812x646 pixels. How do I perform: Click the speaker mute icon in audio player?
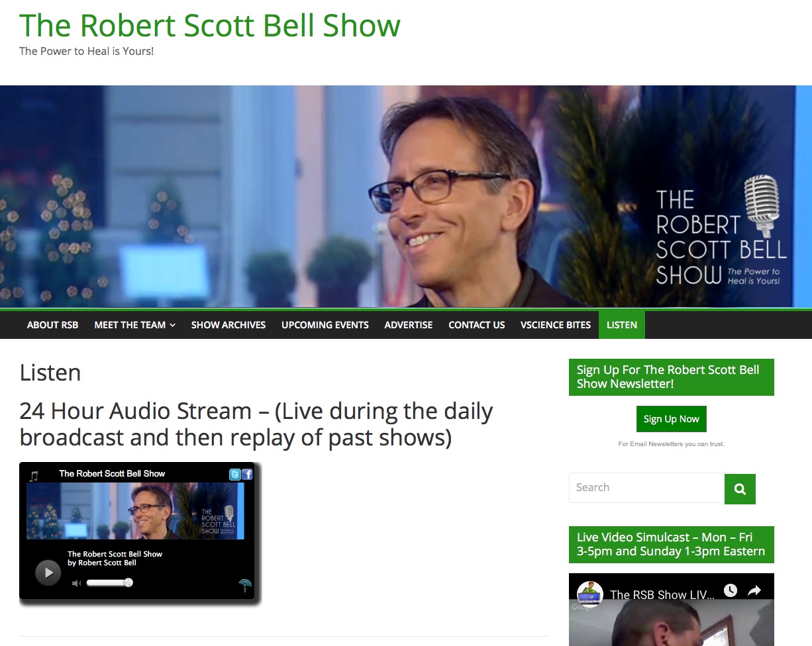coord(76,583)
